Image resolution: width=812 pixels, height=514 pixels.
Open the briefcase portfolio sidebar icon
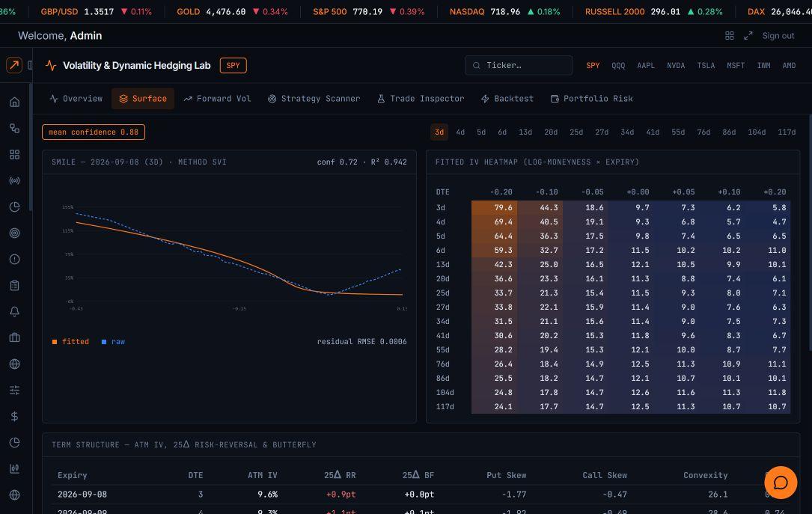(x=14, y=337)
